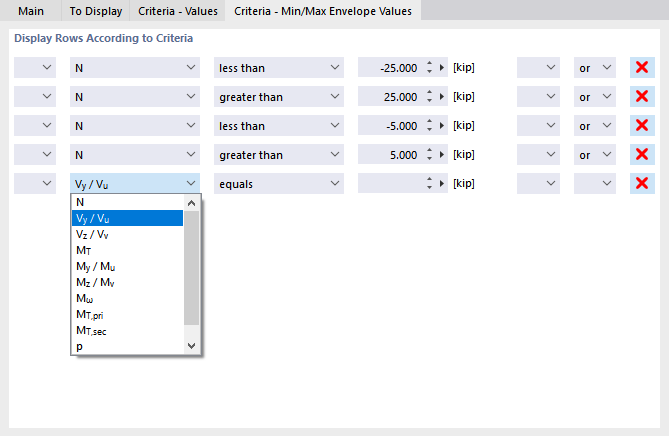Decrease the 25.000 value with spinner down
This screenshot has width=669, height=436.
(x=429, y=101)
